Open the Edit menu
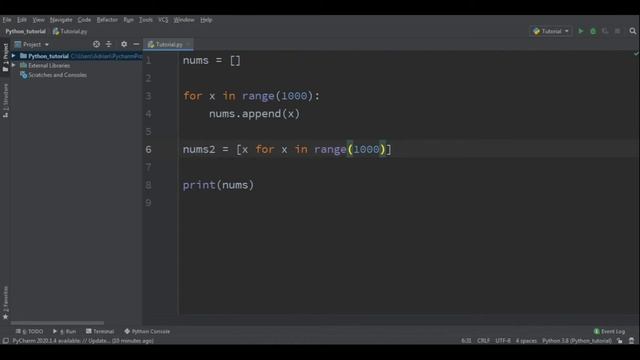This screenshot has height=360, width=640. [22, 20]
